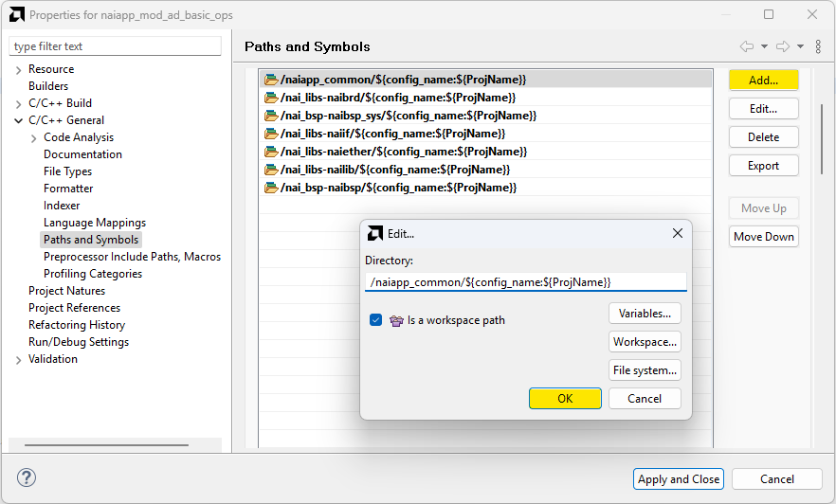Click the Directory path text field
Screen dimensions: 836x504
pos(525,282)
